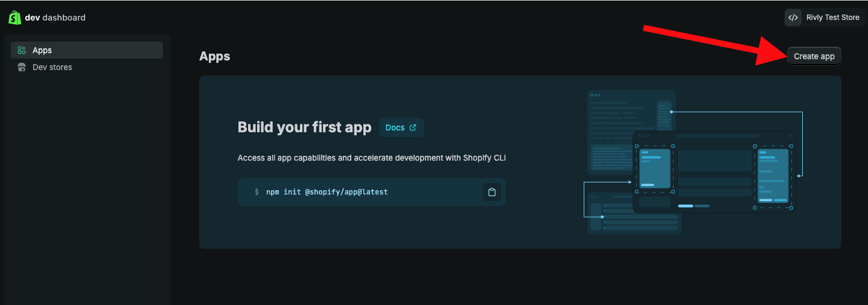
Task: Open the Docs link
Action: (x=395, y=127)
